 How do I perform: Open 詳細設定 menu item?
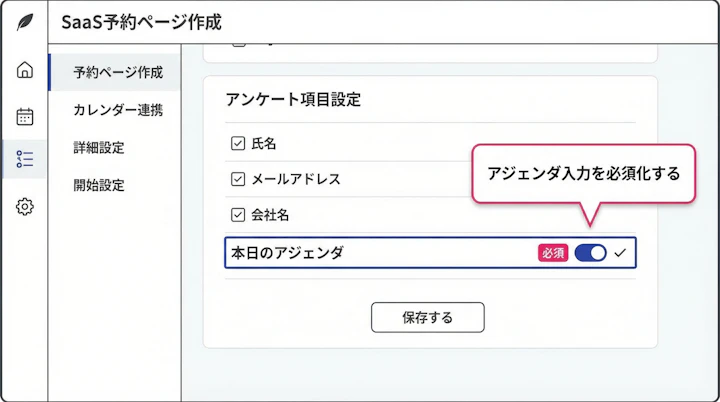(99, 147)
